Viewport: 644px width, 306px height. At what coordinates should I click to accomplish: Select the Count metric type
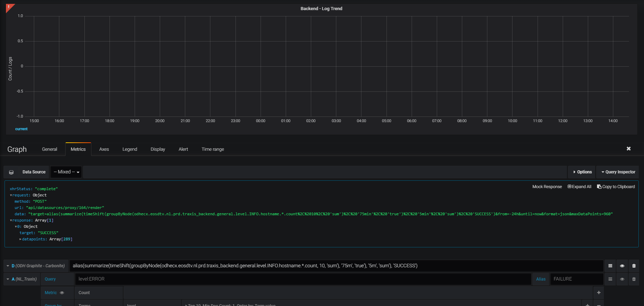(x=98, y=293)
